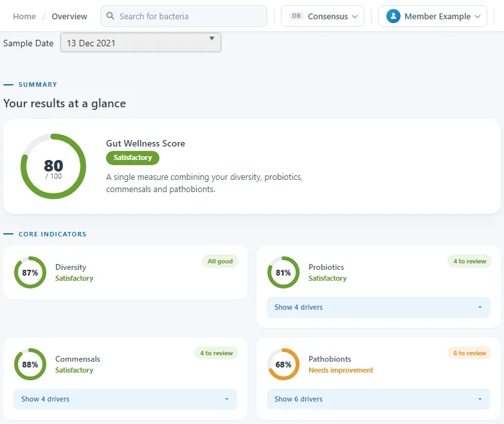
Task: Expand Show 4 drivers under Commensals
Action: coord(125,400)
